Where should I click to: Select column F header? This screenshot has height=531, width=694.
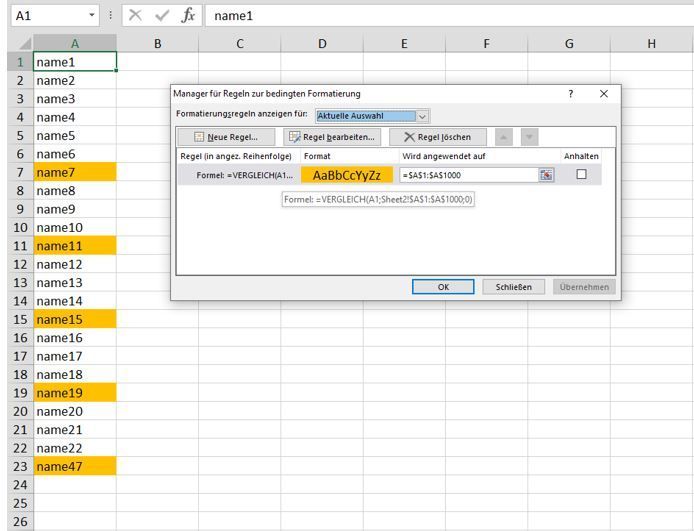coord(486,43)
